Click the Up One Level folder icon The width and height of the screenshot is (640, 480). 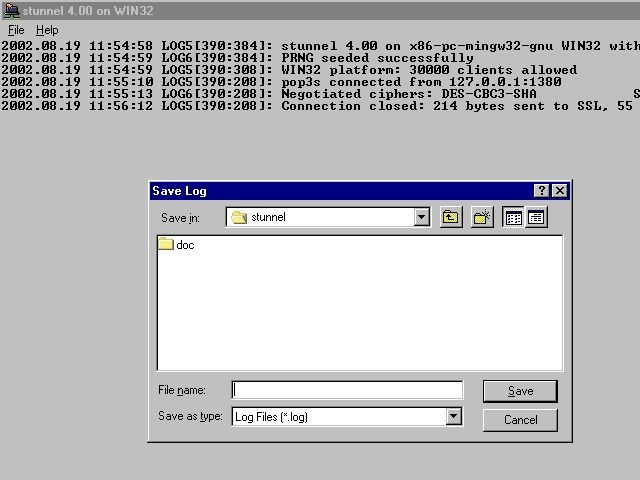pos(451,217)
